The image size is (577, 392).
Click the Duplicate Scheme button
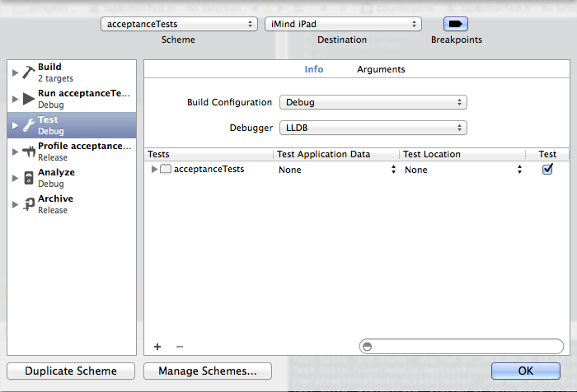(x=71, y=371)
